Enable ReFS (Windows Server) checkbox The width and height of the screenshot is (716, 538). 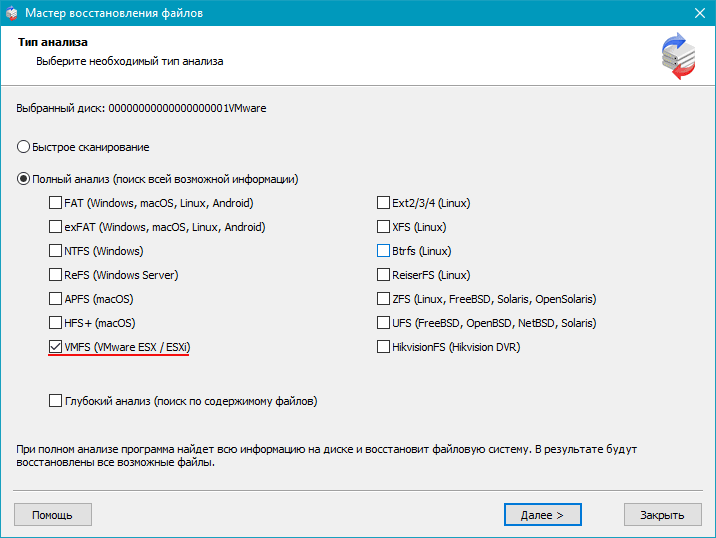(55, 275)
